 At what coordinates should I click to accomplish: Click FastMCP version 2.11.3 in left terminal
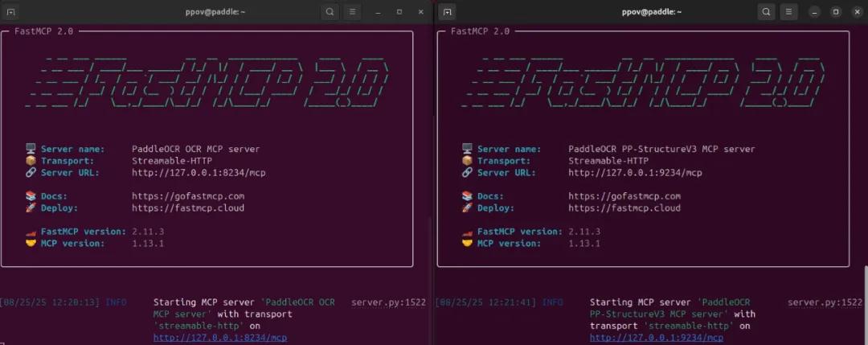pyautogui.click(x=148, y=232)
